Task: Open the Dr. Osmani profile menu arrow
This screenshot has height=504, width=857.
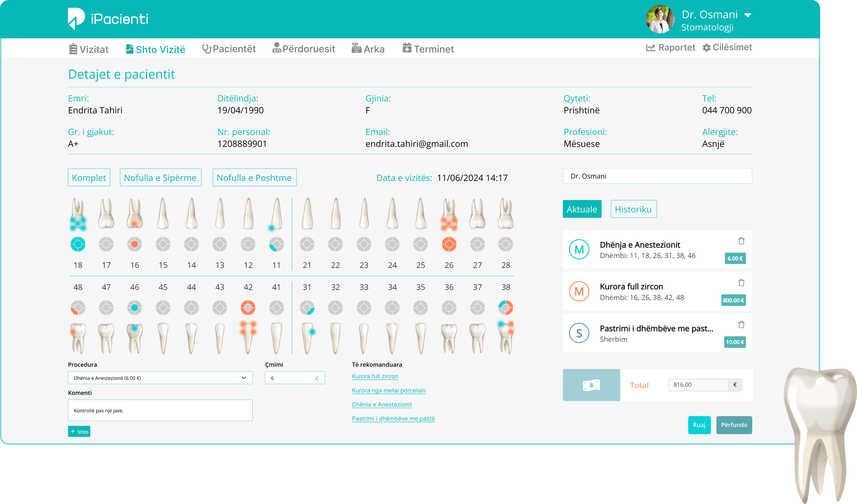Action: (748, 15)
